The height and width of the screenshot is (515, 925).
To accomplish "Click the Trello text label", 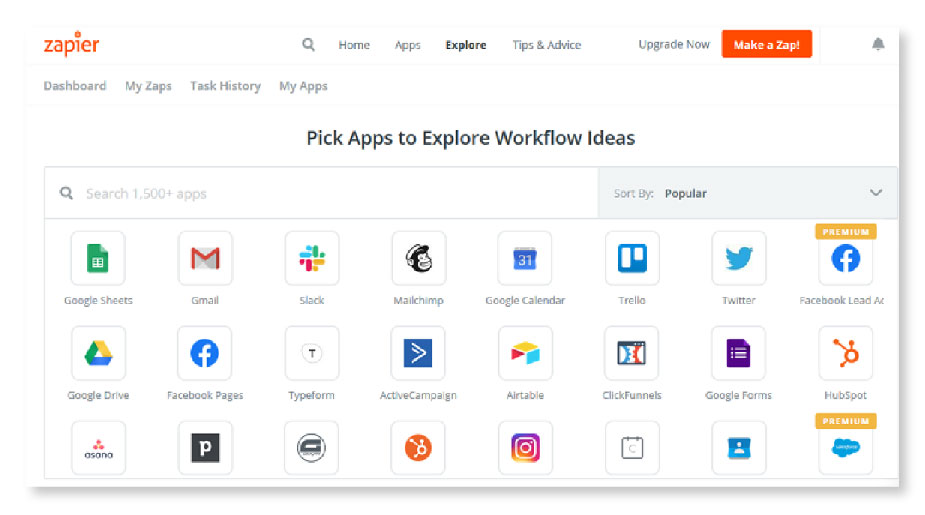I will point(632,300).
